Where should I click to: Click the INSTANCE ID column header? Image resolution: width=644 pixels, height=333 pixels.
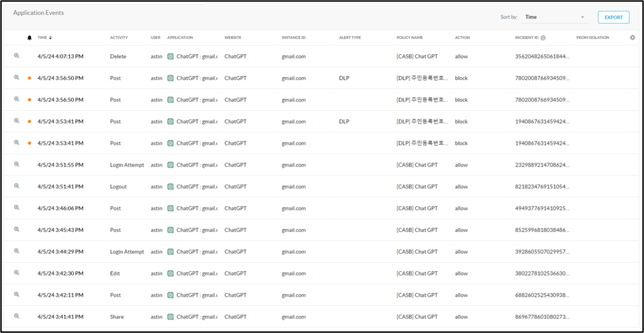coord(293,38)
